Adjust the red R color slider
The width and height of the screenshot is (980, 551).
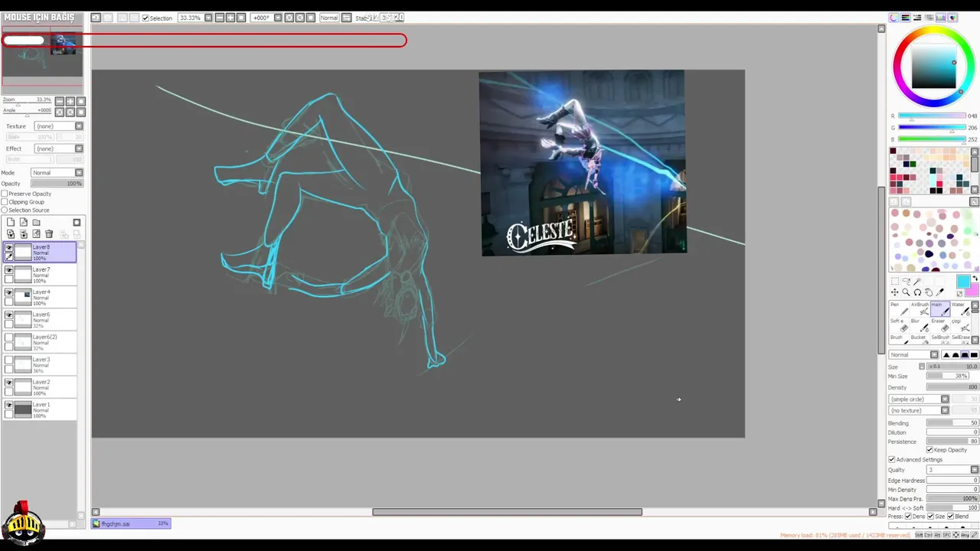tap(932, 116)
